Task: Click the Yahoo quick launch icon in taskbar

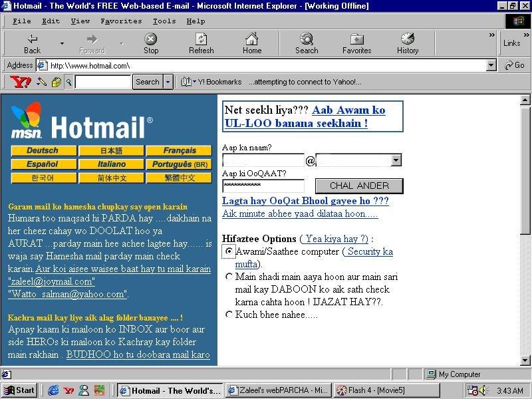Action: pos(69,390)
